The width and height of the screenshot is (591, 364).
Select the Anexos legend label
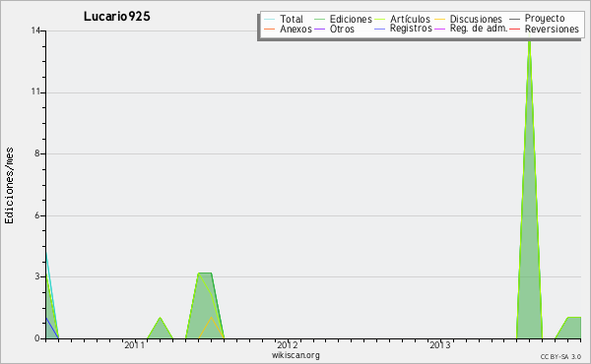click(x=295, y=29)
